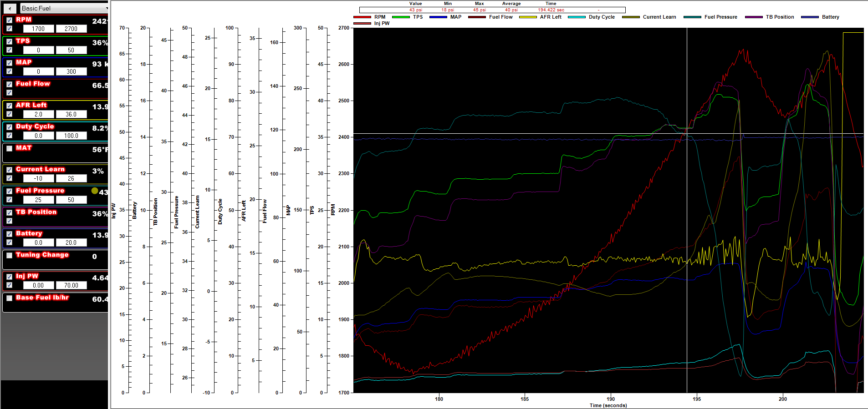Enable the Tuning Change channel checkbox
This screenshot has width=868, height=409.
10,255
